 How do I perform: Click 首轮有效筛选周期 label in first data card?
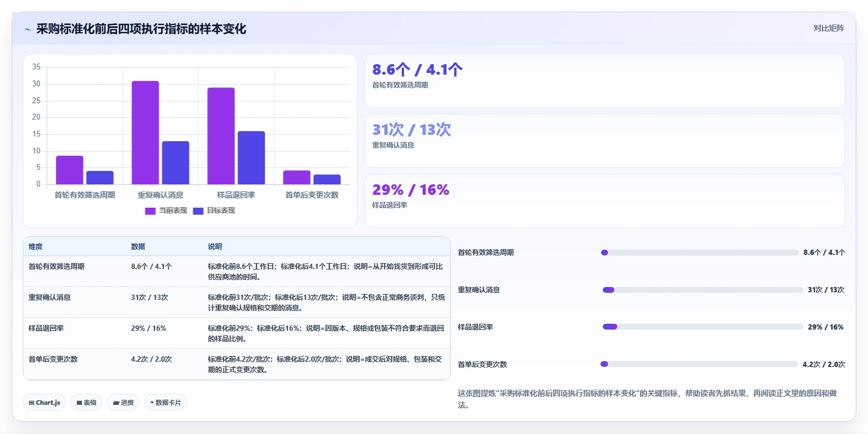[x=400, y=85]
